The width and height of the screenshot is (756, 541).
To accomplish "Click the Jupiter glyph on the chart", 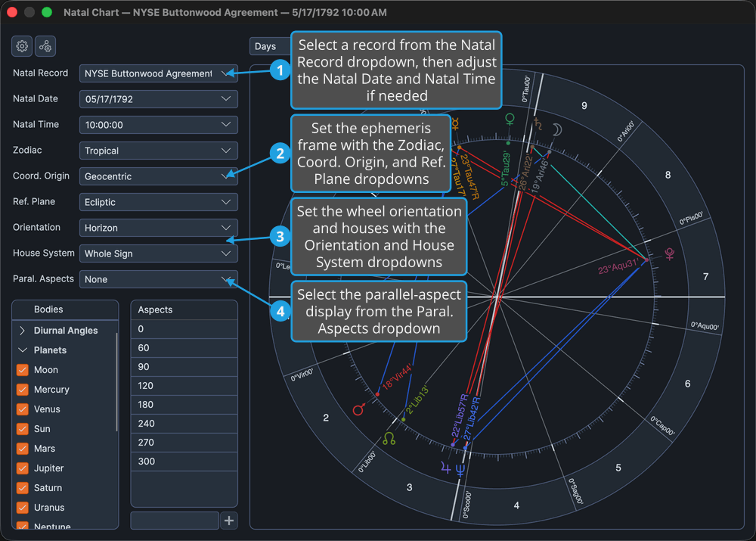I will pos(445,468).
